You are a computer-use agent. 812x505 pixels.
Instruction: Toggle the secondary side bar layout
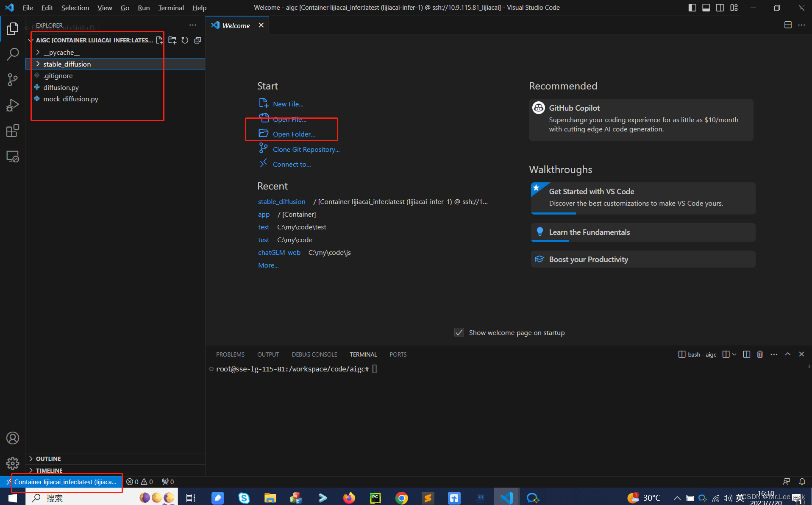point(720,8)
